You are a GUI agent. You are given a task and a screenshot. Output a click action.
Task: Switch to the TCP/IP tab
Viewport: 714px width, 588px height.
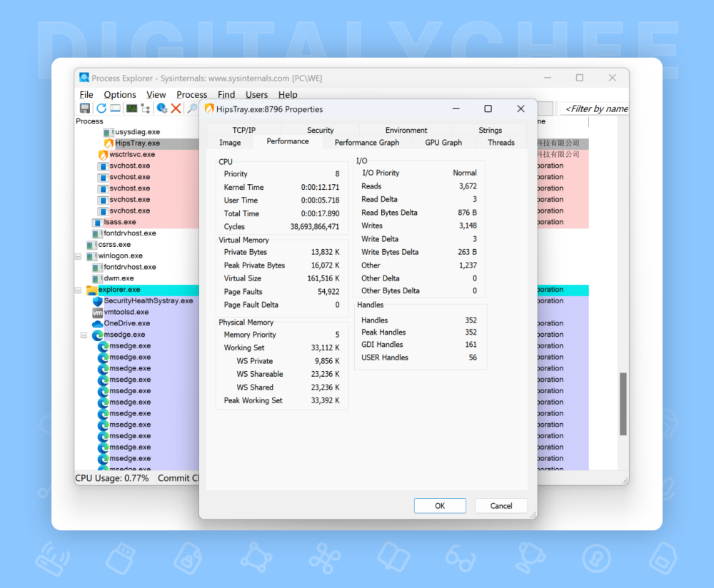coord(244,130)
